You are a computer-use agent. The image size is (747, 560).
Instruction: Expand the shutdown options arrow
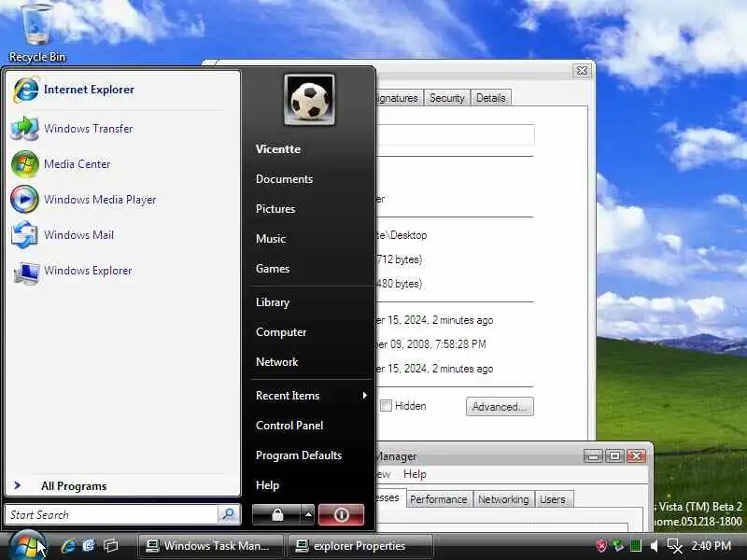308,515
